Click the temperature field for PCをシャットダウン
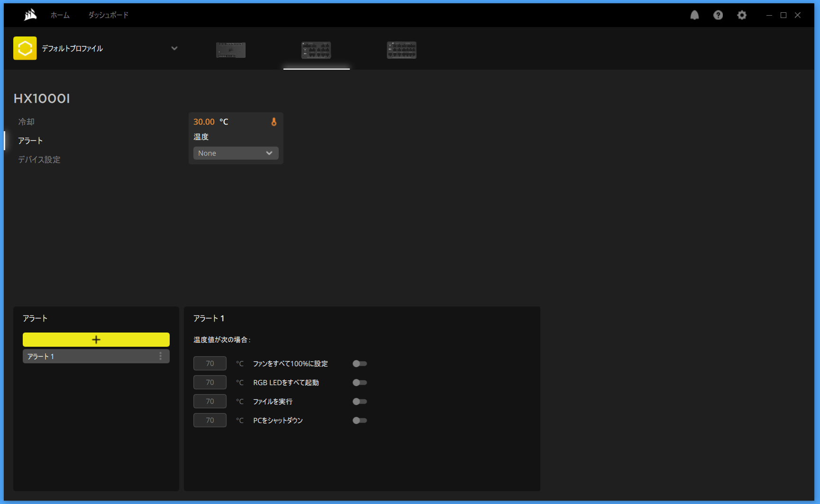Image resolution: width=820 pixels, height=504 pixels. tap(210, 420)
